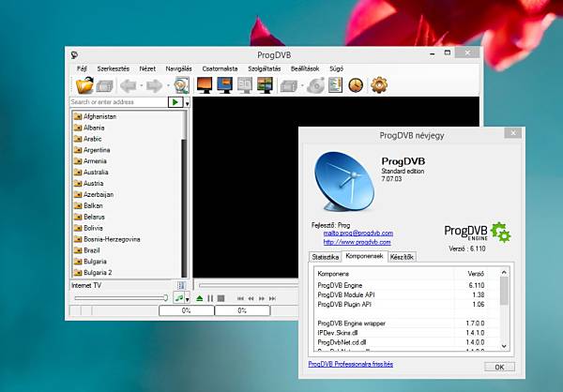The width and height of the screenshot is (563, 392).
Task: Open the http://www.progdvb.com link
Action: [x=357, y=242]
